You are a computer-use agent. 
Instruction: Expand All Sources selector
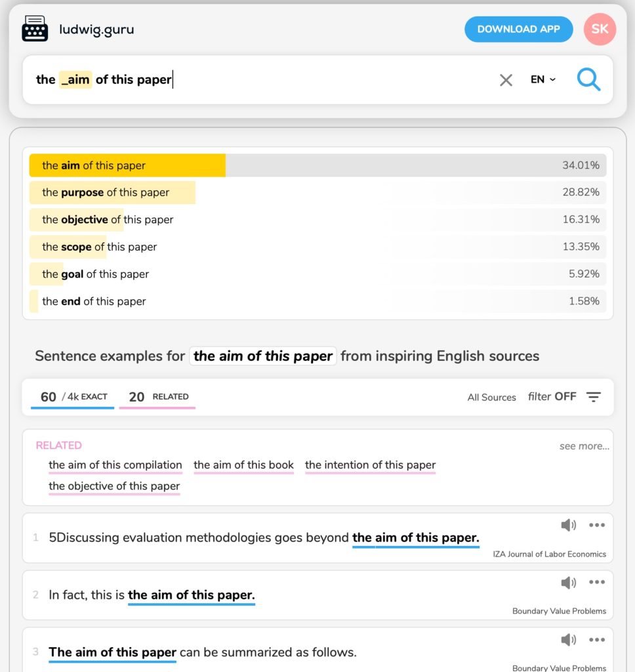491,397
